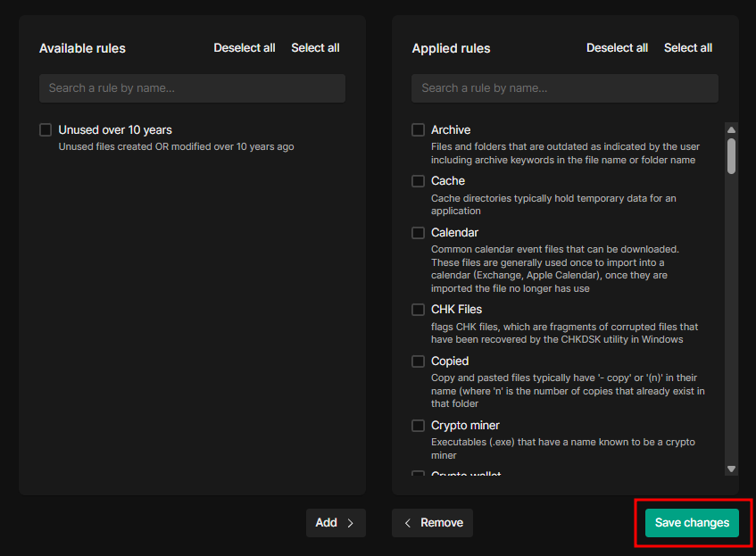Viewport: 756px width, 556px height.
Task: Select all in Applied rules panel
Action: 688,48
